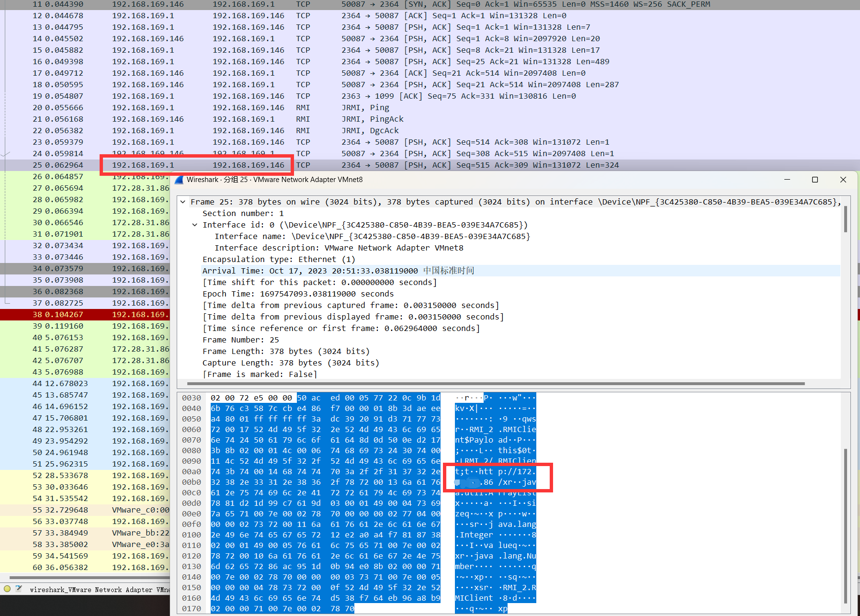The height and width of the screenshot is (616, 860).
Task: Select packet 55 VMware_c0 row
Action: pos(85,510)
